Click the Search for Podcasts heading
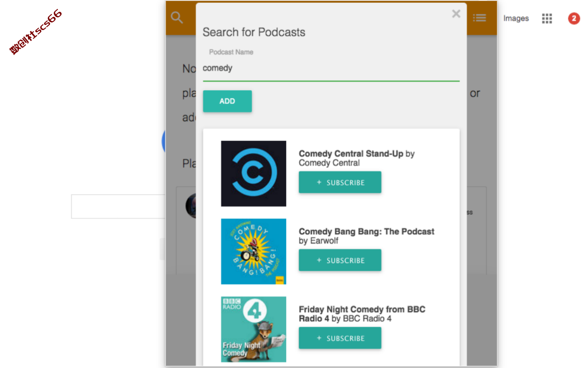 [254, 32]
